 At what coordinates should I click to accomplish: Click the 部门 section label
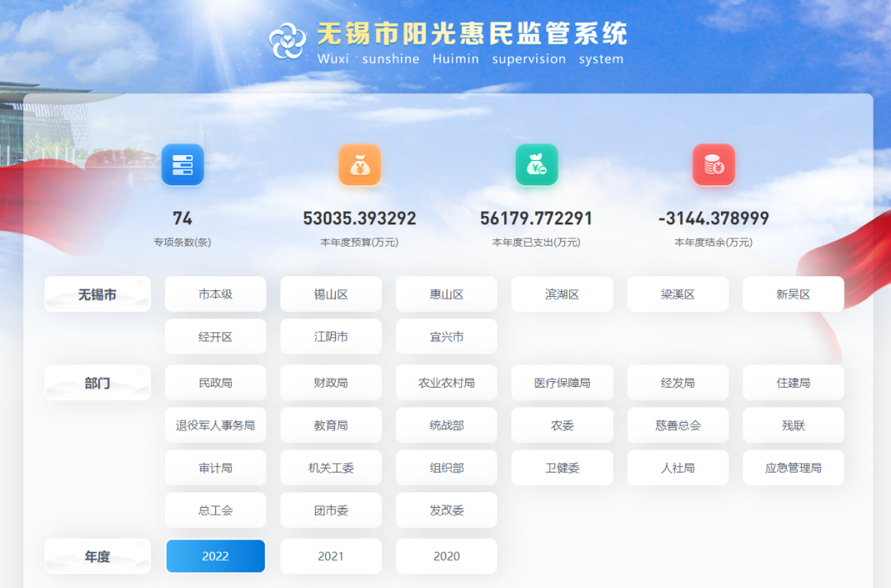coord(97,382)
